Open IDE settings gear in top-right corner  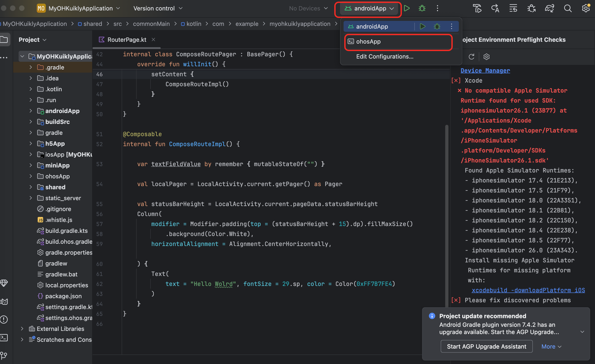pyautogui.click(x=585, y=8)
